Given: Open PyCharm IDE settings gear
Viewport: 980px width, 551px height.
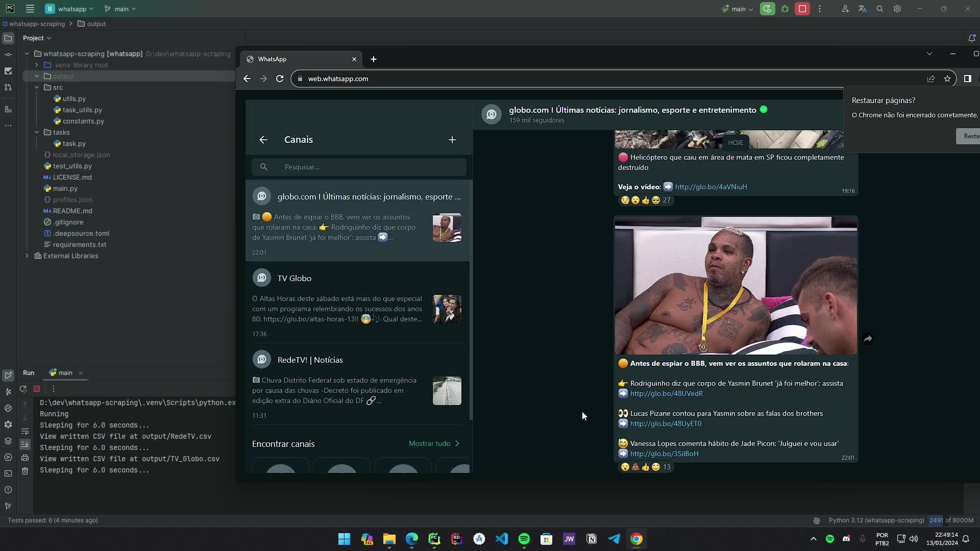Looking at the screenshot, I should point(897,9).
